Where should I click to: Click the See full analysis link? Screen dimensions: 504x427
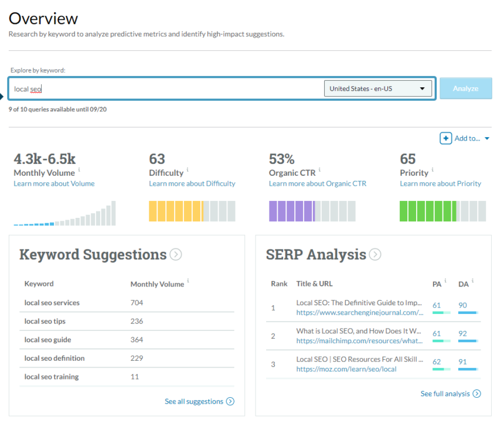(445, 394)
